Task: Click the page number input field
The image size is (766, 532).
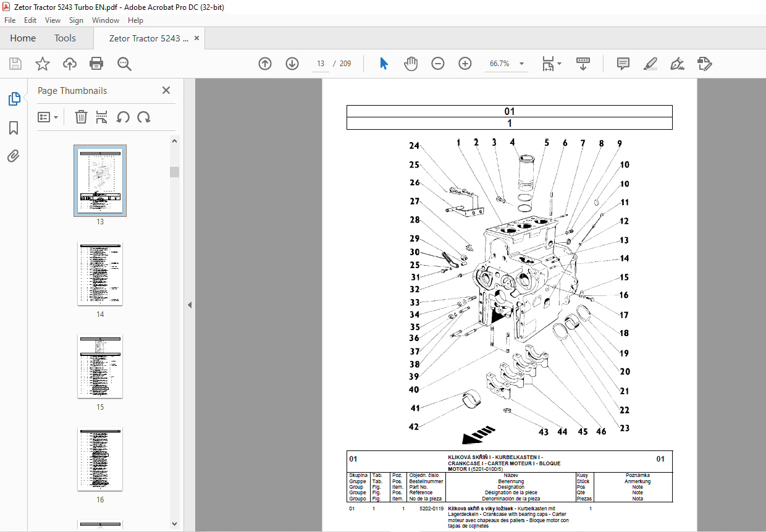Action: click(x=321, y=64)
